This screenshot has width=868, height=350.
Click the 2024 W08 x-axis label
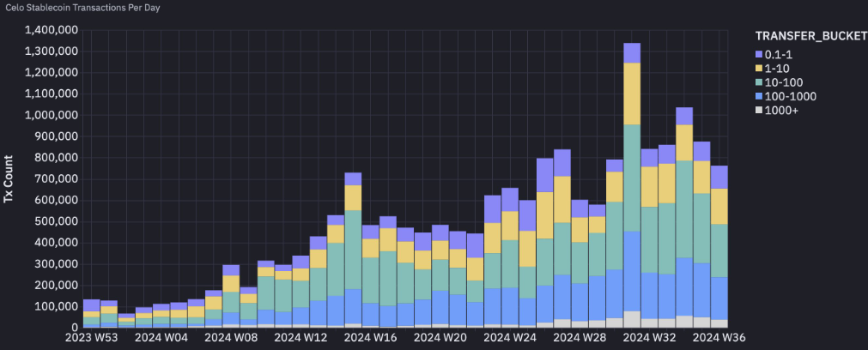click(x=231, y=336)
